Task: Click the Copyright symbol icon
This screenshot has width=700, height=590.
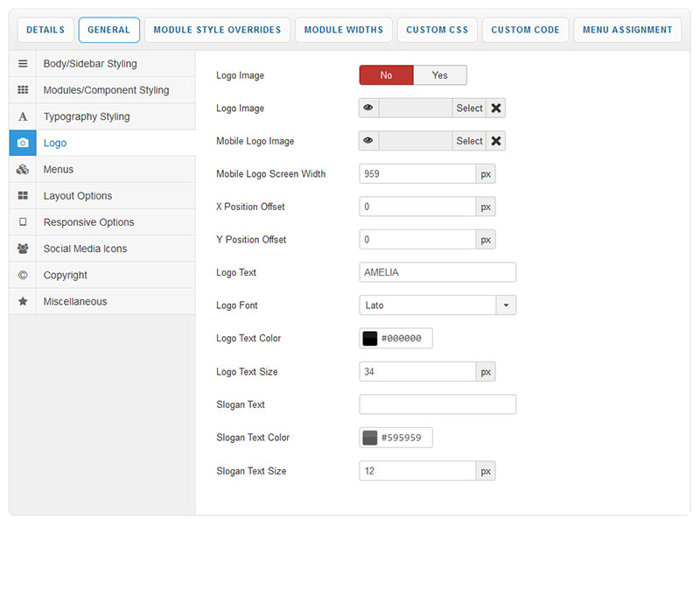Action: pos(23,275)
